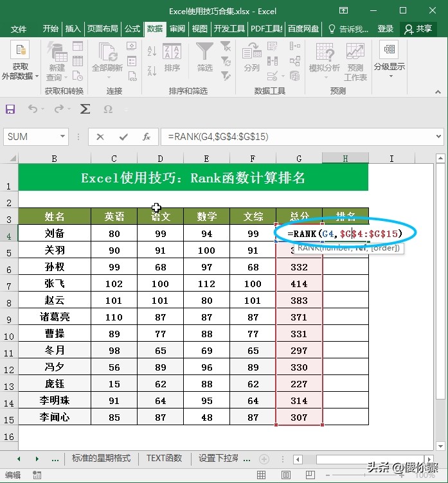448x483 pixels.
Task: Click the Remove Duplicates icon
Action: tap(273, 61)
